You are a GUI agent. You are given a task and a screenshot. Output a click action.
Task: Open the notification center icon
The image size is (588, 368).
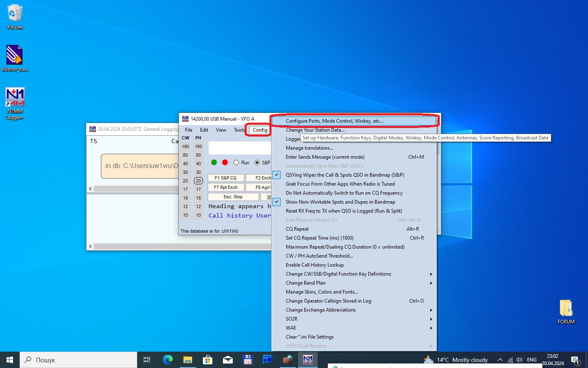(575, 361)
